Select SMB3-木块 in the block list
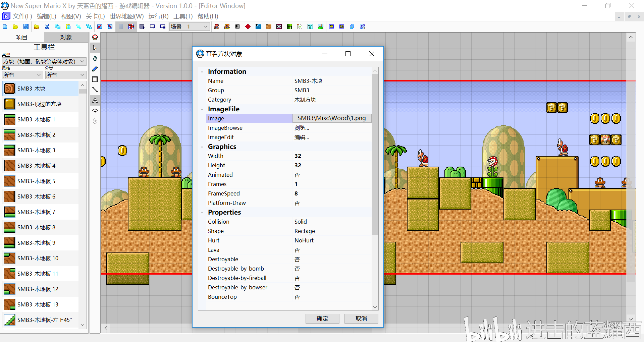 41,89
